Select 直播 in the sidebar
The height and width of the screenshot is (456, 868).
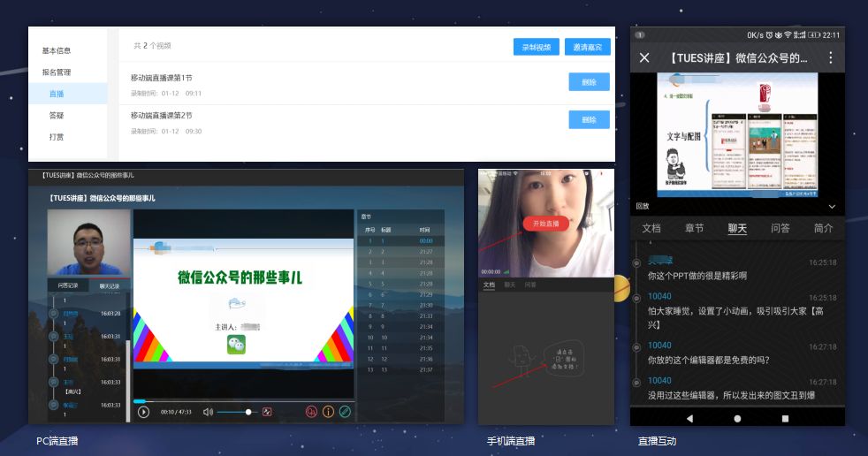pos(67,94)
